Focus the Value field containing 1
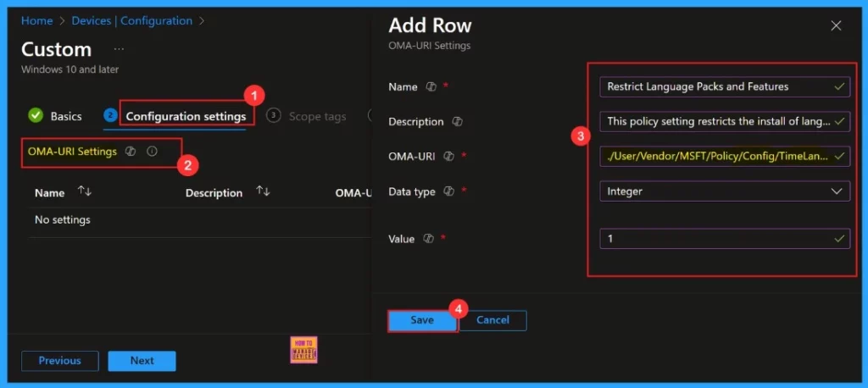868x388 pixels. pos(725,239)
